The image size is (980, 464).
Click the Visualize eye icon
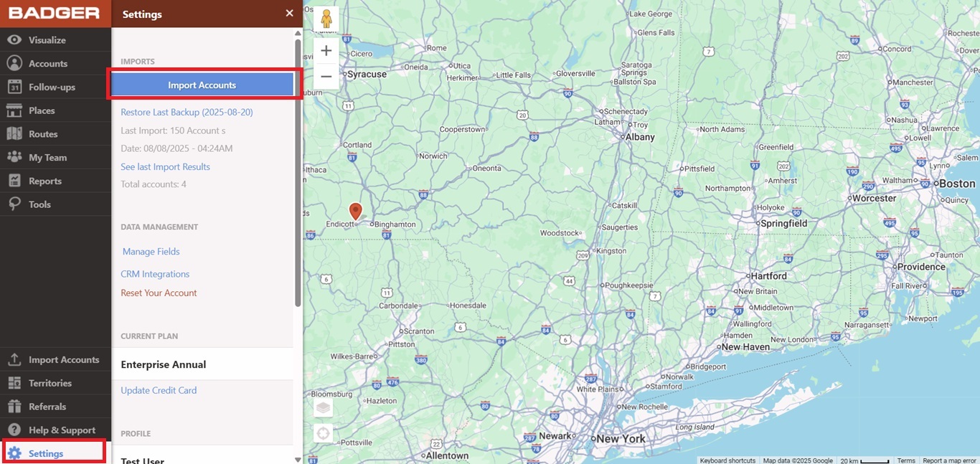click(x=14, y=40)
